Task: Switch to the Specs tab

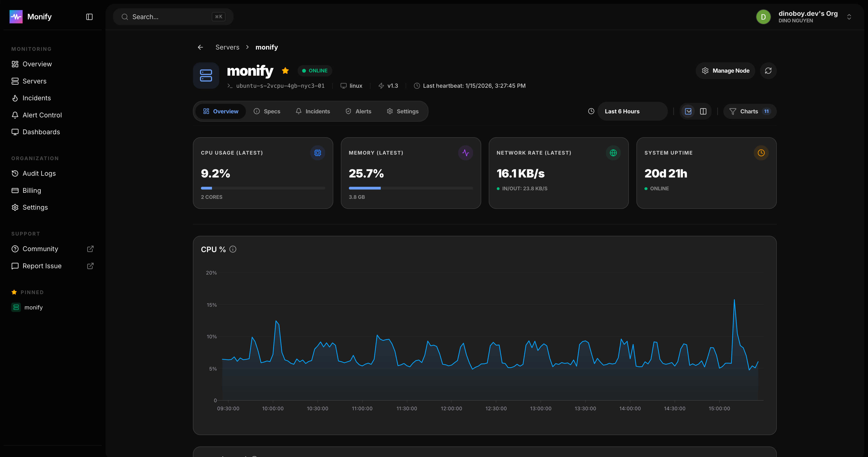Action: (267, 111)
